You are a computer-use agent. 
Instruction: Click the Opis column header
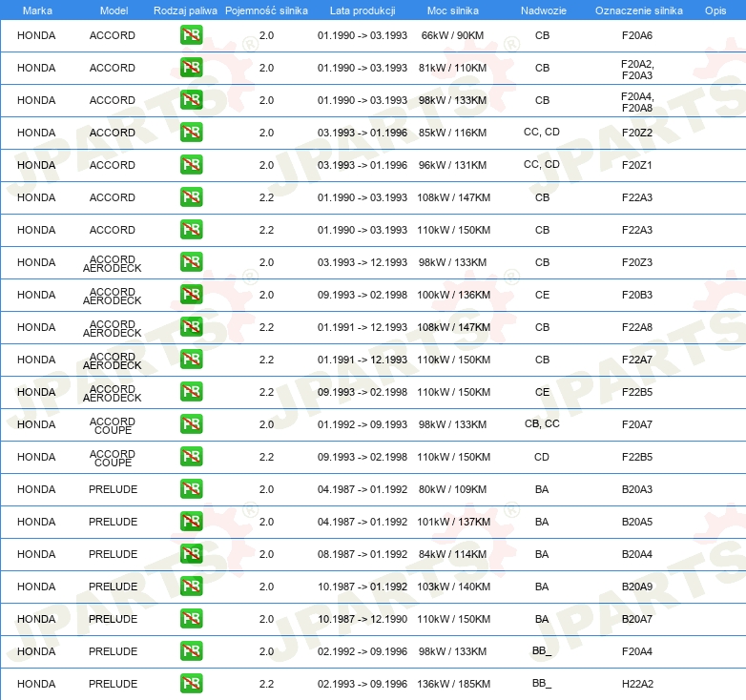715,10
